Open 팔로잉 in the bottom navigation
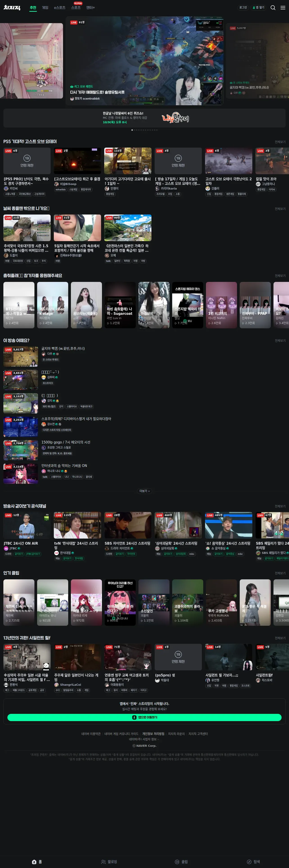289x868 pixels. click(x=109, y=862)
